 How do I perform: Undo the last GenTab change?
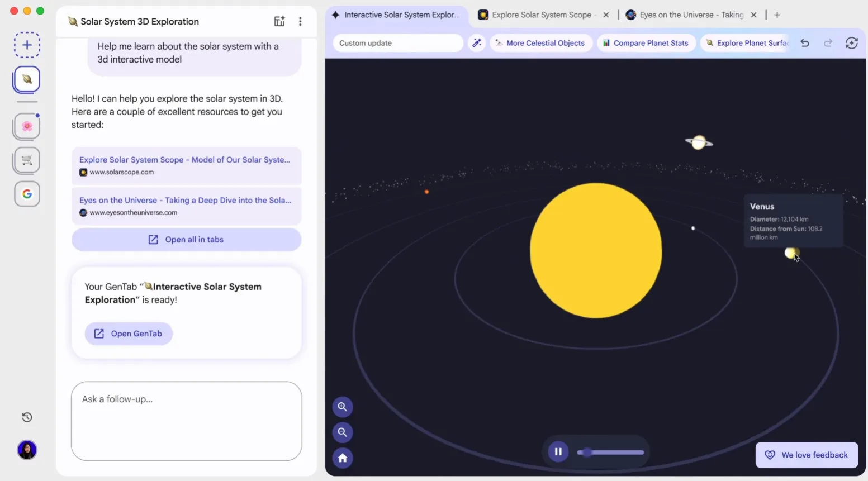805,42
